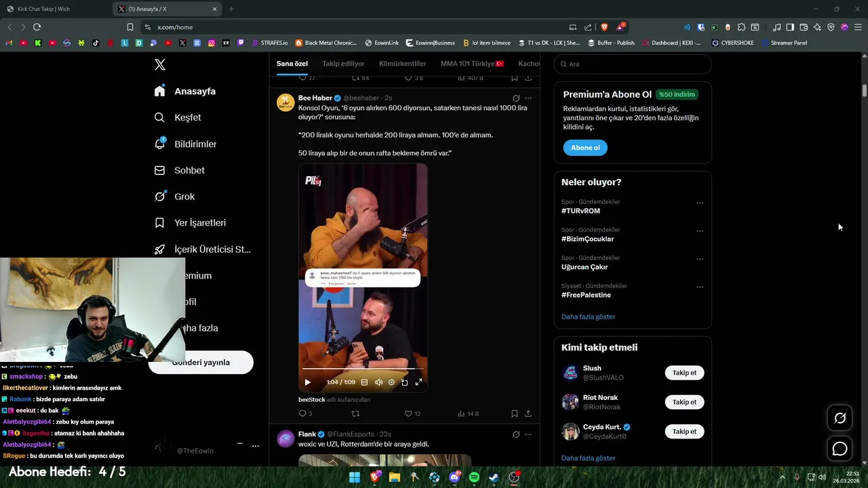Open the #BizimÇocuklar trending topic

coord(587,239)
